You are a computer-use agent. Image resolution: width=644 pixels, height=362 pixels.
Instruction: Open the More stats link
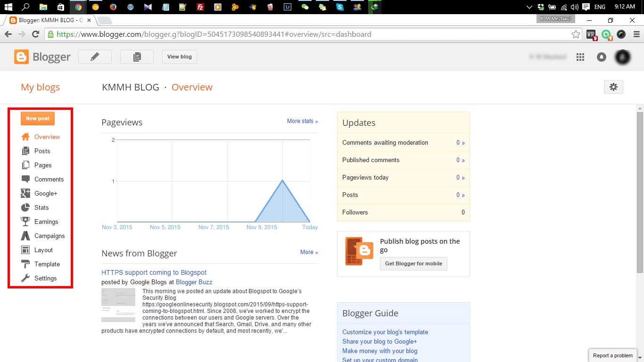(x=302, y=121)
